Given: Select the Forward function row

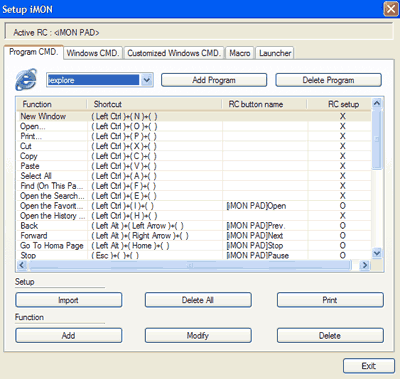Looking at the screenshot, I should point(194,236).
